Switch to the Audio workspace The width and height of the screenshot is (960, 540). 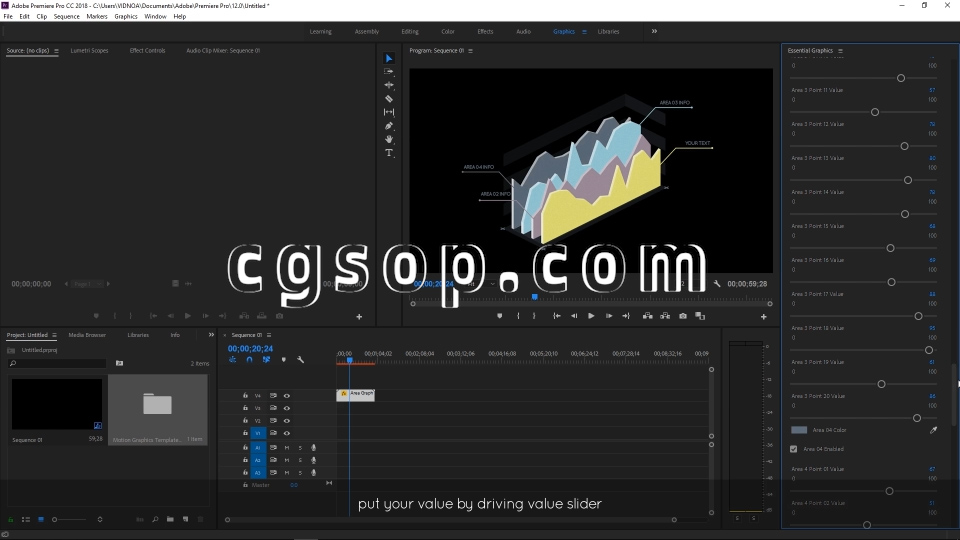coord(523,31)
